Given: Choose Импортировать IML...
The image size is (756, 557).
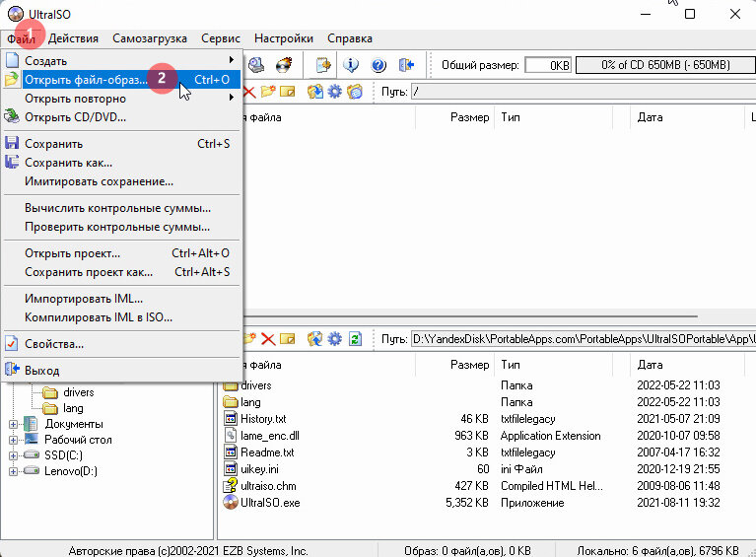Looking at the screenshot, I should click(x=121, y=299).
